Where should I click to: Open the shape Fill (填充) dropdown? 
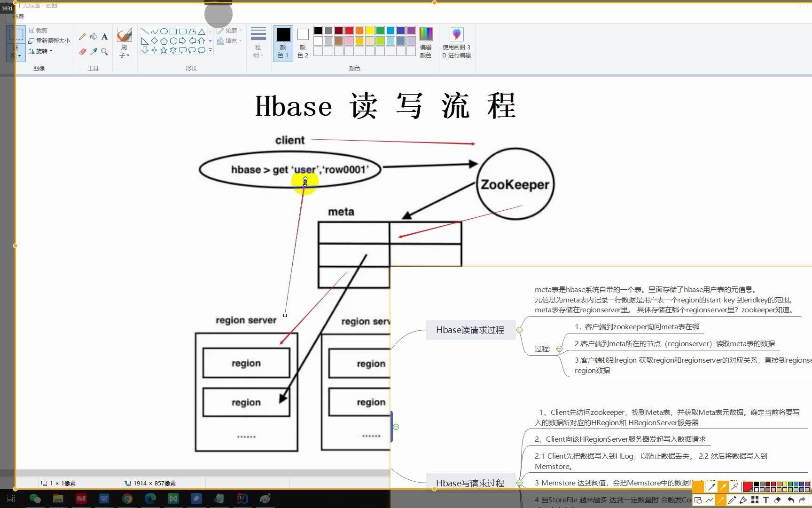point(229,41)
